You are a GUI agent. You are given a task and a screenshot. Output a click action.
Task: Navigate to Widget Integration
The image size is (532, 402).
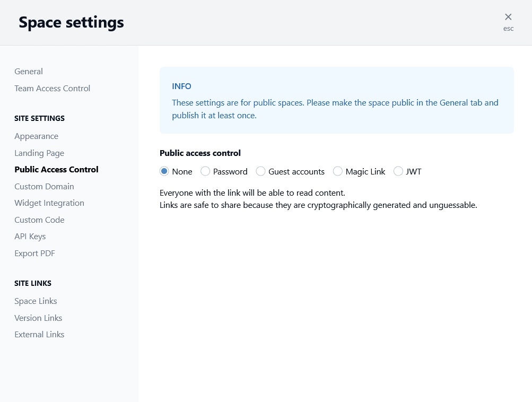click(x=49, y=203)
